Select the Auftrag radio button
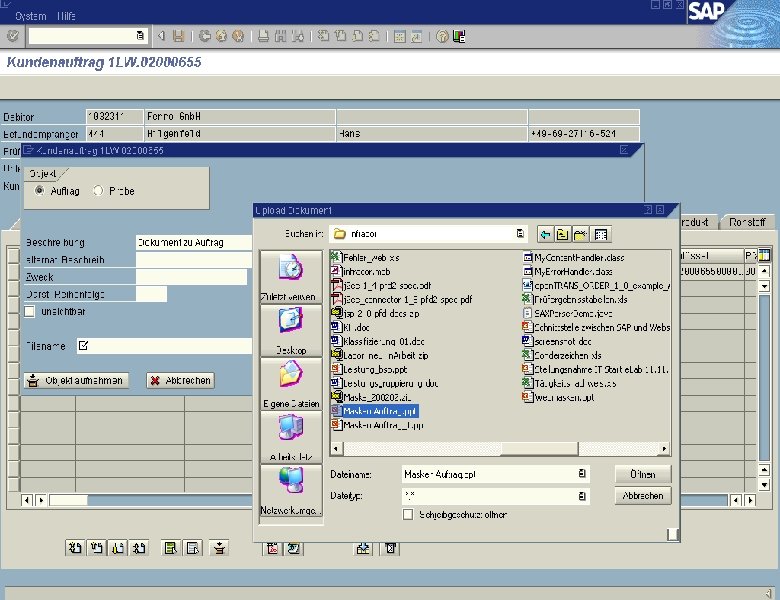 pyautogui.click(x=39, y=191)
